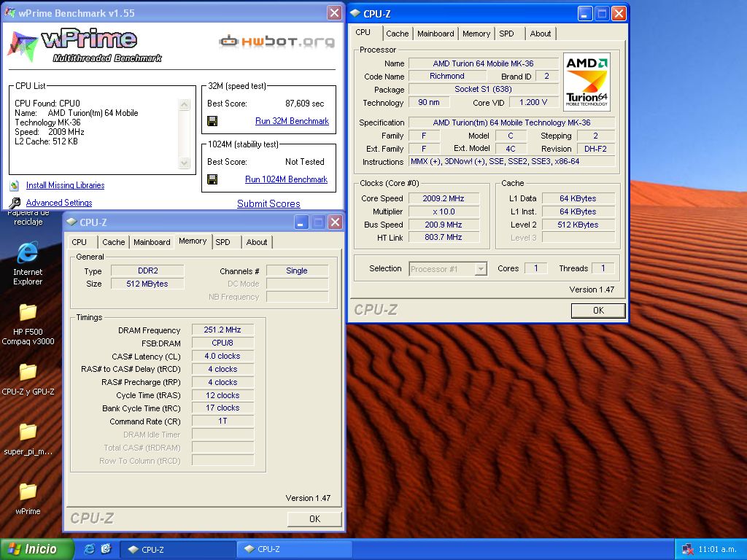Select the HP F500 Compaq v3000 folder
This screenshot has width=747, height=560.
28,312
